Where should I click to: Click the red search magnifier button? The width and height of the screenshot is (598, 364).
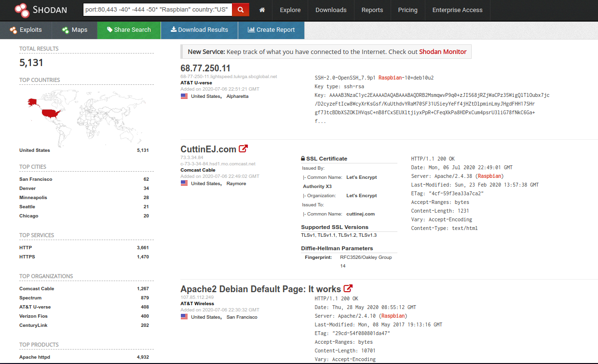pos(240,9)
